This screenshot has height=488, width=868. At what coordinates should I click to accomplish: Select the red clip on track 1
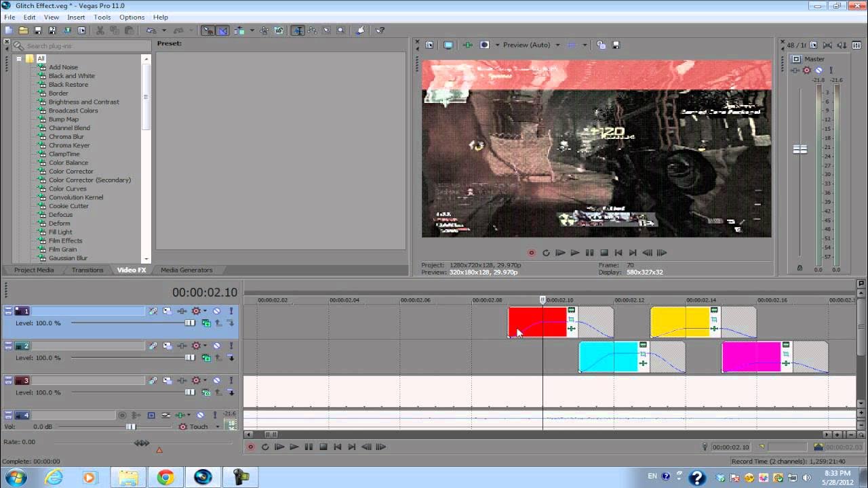pyautogui.click(x=537, y=323)
